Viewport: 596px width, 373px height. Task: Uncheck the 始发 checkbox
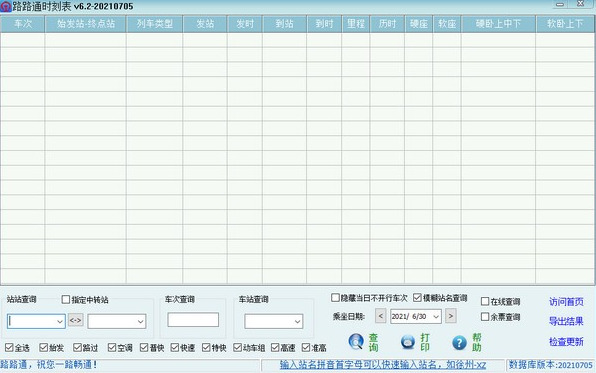coord(43,347)
